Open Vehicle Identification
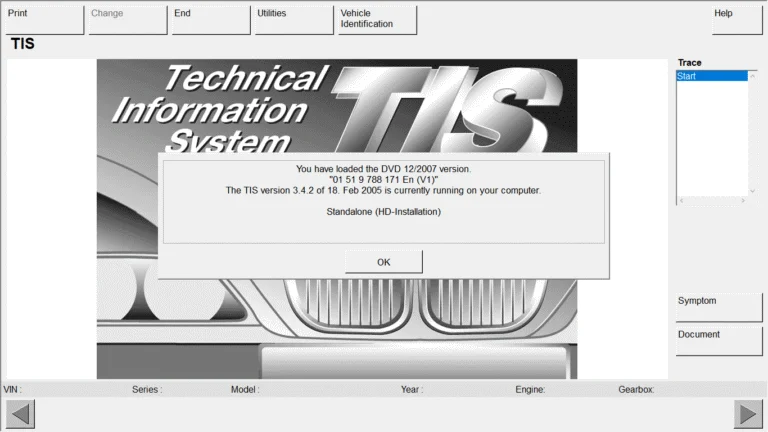 click(378, 20)
